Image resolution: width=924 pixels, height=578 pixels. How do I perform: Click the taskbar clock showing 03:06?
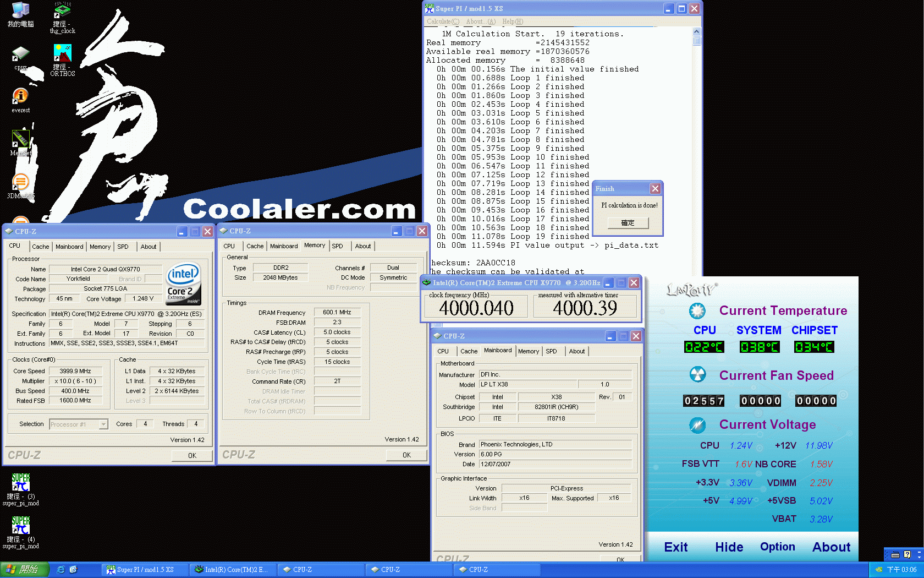pyautogui.click(x=901, y=570)
